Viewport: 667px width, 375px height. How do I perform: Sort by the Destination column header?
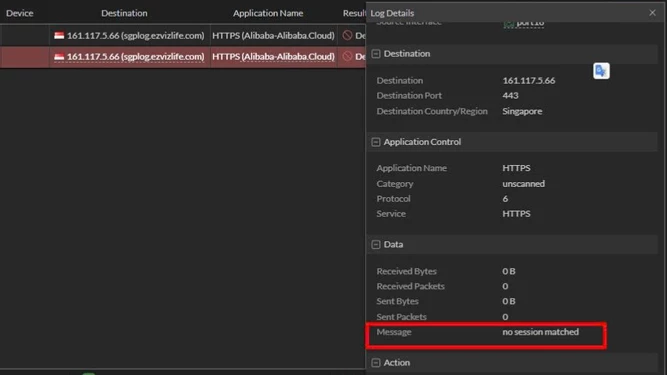tap(124, 13)
